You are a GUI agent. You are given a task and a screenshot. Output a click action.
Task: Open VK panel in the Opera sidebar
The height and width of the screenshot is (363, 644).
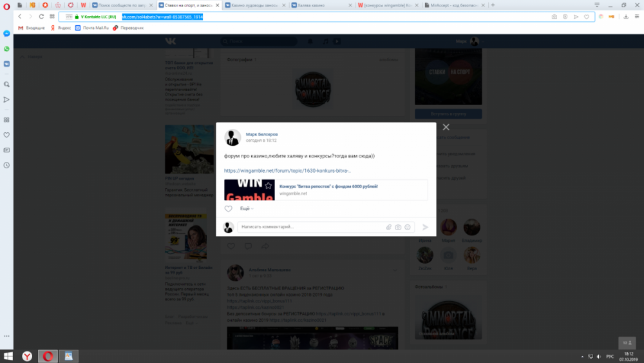click(6, 64)
